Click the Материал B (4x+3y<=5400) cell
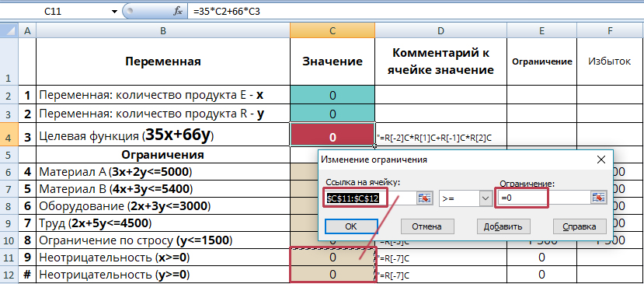This screenshot has width=644, height=284. (x=163, y=188)
